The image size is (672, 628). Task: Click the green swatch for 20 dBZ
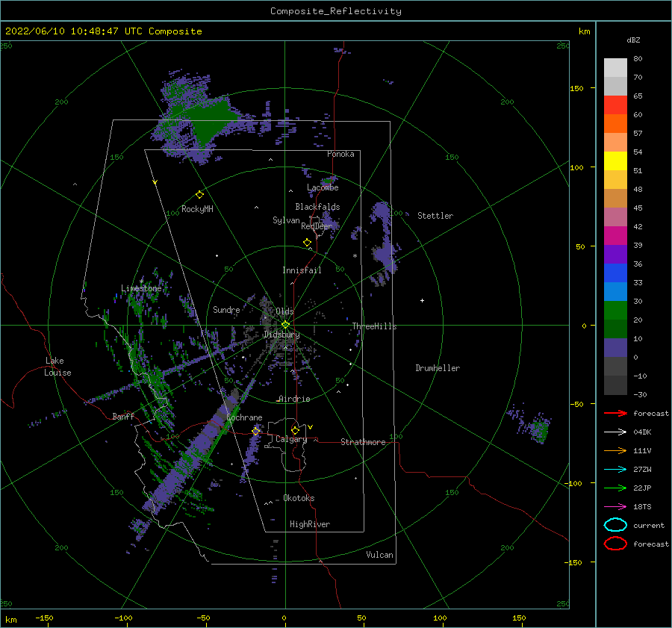615,311
